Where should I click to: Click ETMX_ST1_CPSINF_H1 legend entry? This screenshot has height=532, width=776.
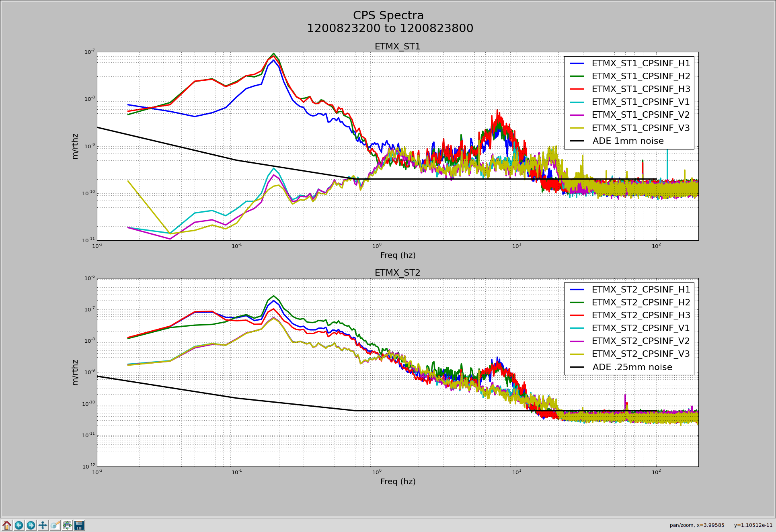click(x=641, y=63)
